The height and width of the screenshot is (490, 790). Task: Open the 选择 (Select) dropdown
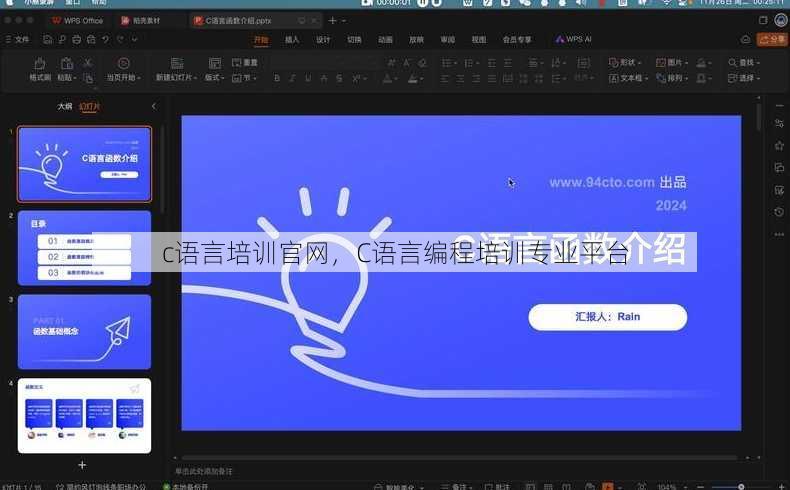tap(744, 78)
